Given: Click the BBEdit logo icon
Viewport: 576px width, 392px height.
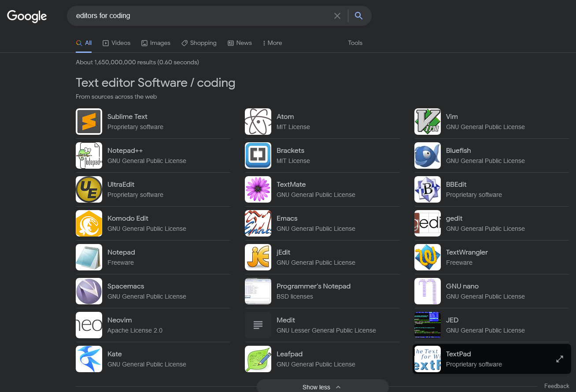Looking at the screenshot, I should click(x=428, y=189).
